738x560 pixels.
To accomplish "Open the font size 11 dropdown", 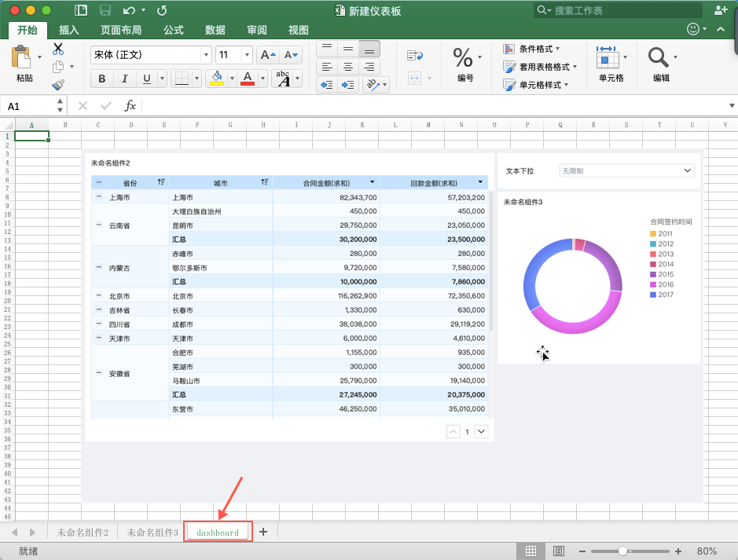I will (247, 55).
